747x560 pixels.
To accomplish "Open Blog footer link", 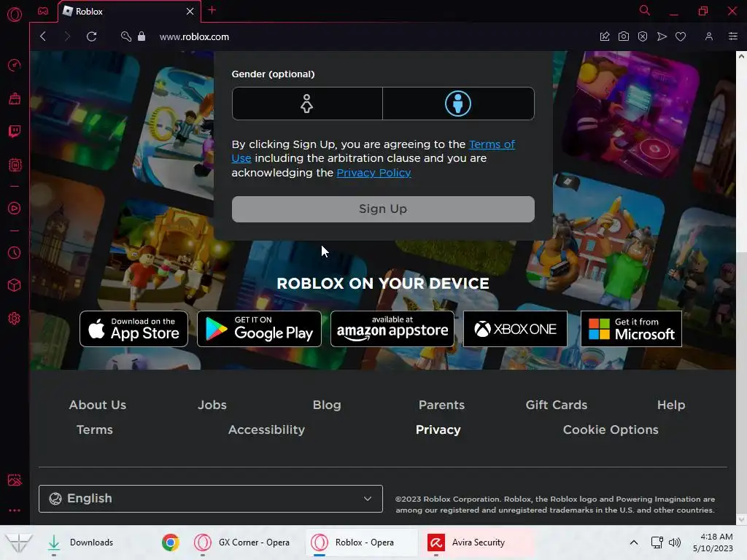I will [x=327, y=405].
